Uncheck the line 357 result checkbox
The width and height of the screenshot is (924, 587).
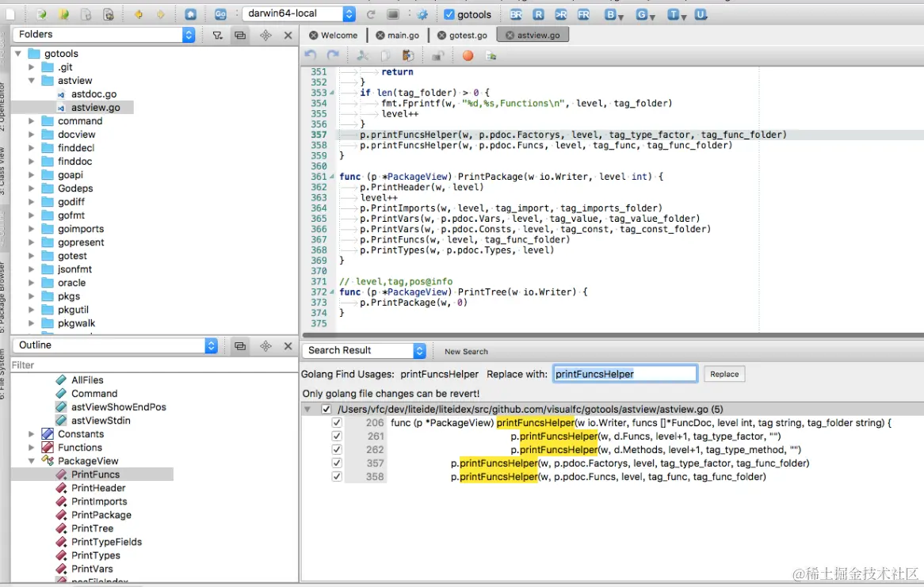[x=337, y=463]
